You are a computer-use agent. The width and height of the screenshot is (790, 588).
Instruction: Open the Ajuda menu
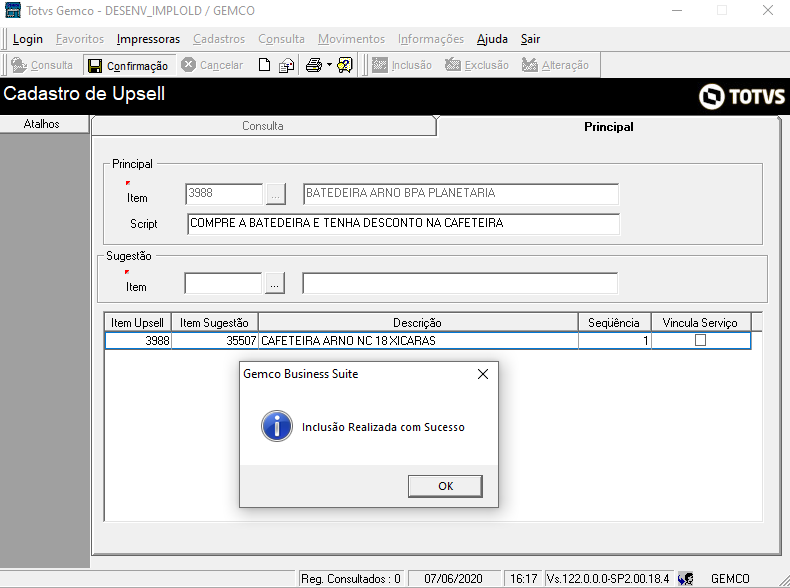[x=492, y=39]
